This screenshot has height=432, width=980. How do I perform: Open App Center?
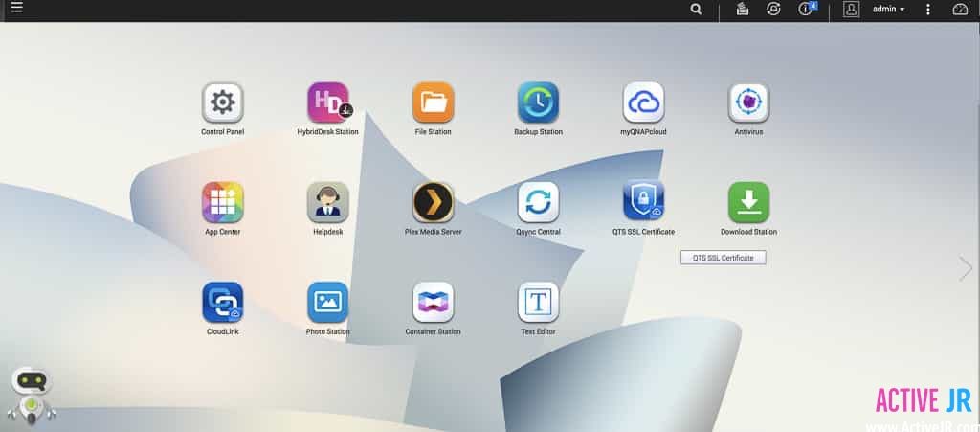[x=222, y=202]
